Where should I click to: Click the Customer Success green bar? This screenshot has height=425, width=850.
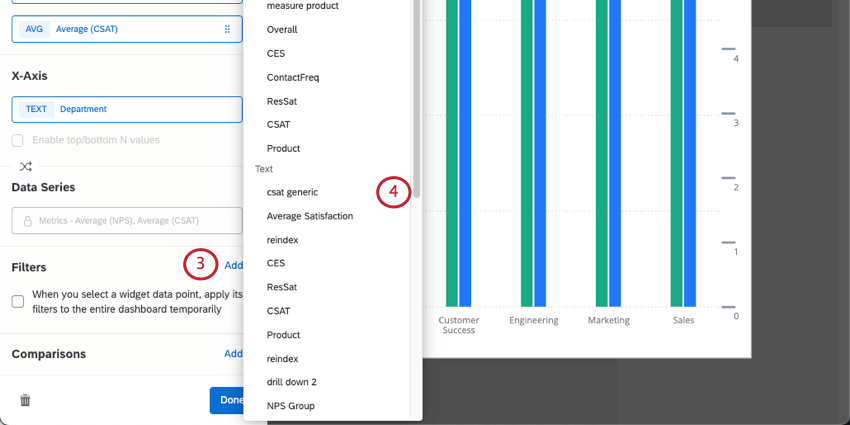coord(452,153)
